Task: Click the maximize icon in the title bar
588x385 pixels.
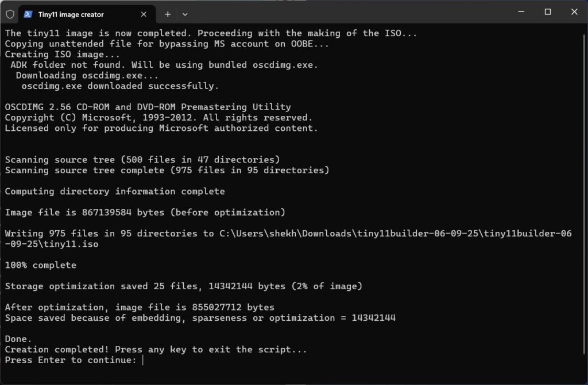Action: [x=548, y=11]
